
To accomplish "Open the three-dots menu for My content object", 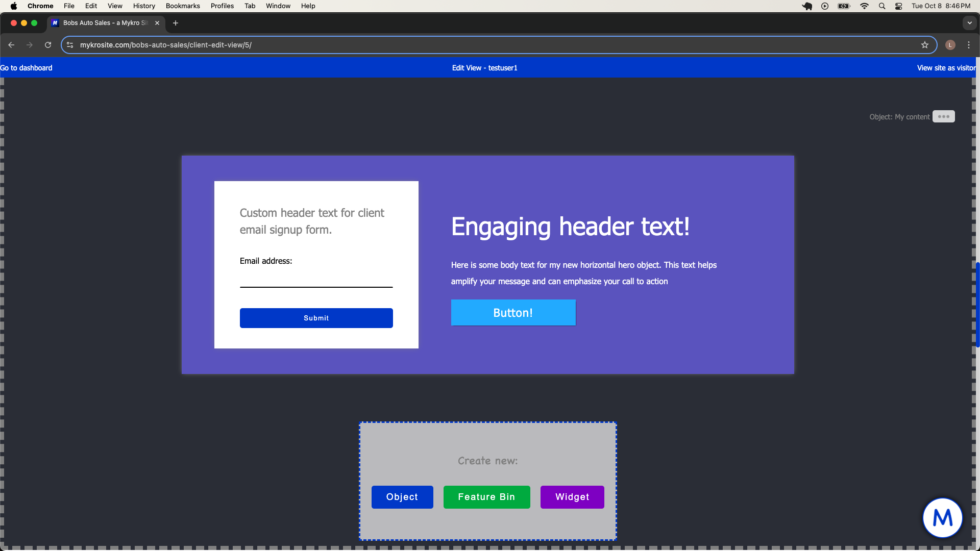I will (943, 117).
